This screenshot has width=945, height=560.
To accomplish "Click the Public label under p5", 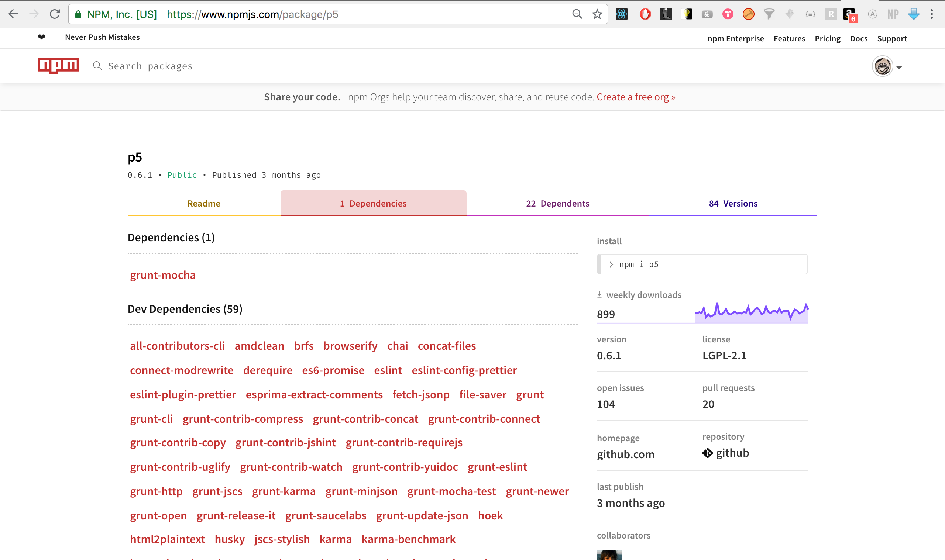I will coord(182,175).
